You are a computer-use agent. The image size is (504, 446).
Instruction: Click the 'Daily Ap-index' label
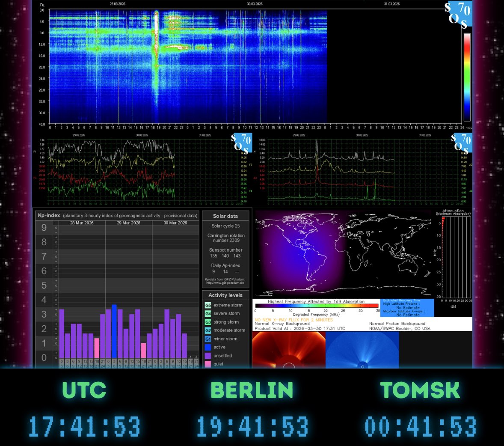[225, 266]
